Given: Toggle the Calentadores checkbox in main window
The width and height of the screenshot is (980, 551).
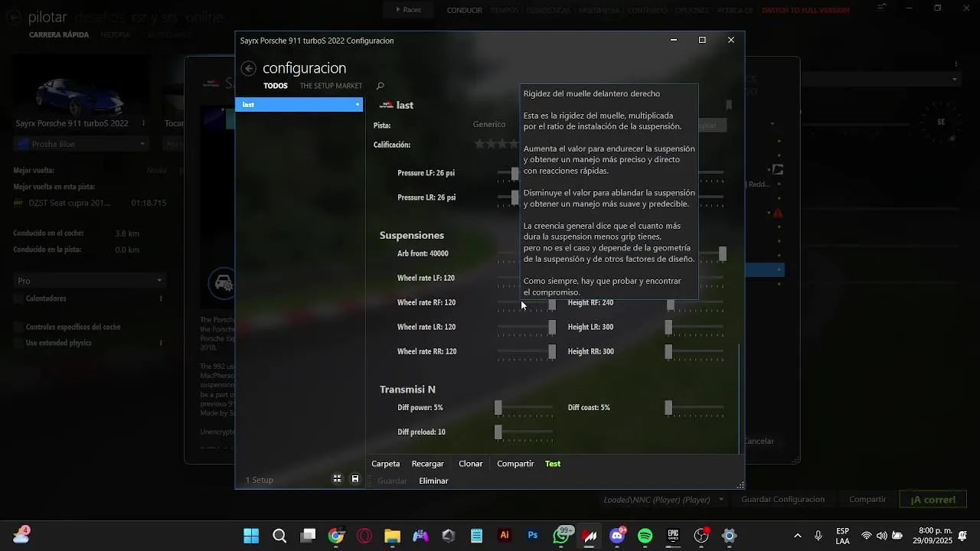Looking at the screenshot, I should pyautogui.click(x=18, y=298).
